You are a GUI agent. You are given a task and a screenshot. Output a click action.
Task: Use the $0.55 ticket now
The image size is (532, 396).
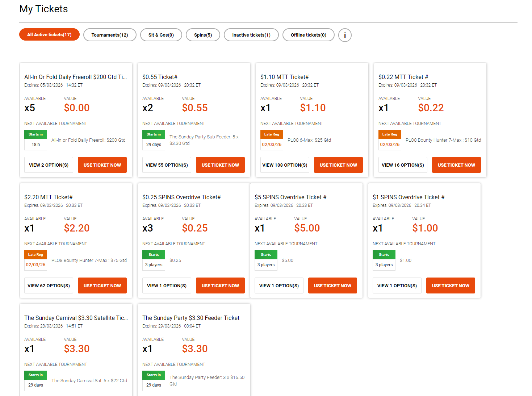pyautogui.click(x=220, y=165)
